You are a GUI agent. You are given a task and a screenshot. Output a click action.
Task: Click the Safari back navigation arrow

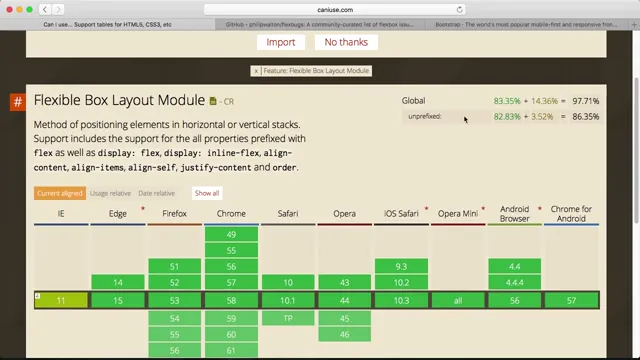tap(45, 9)
